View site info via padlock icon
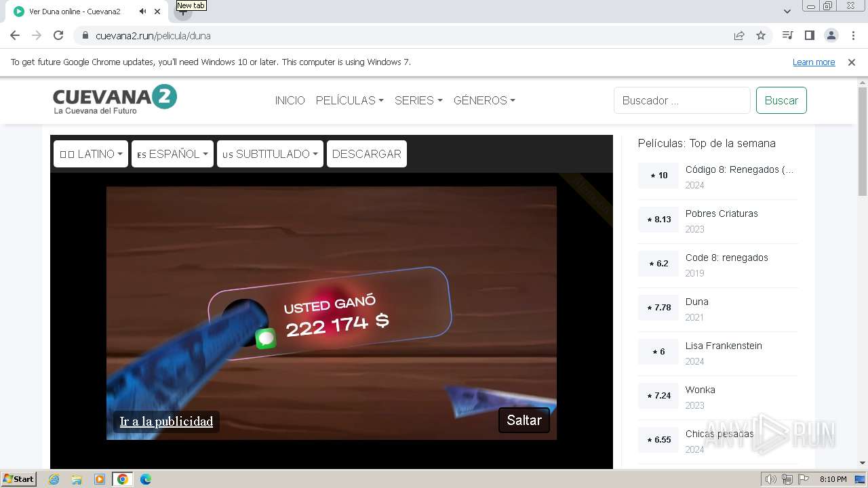 [85, 36]
